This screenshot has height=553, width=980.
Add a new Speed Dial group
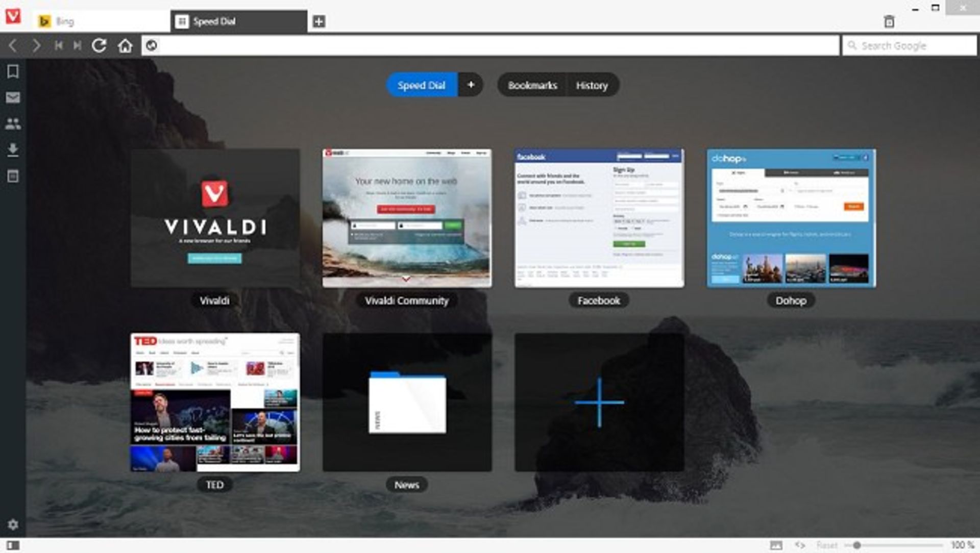471,85
